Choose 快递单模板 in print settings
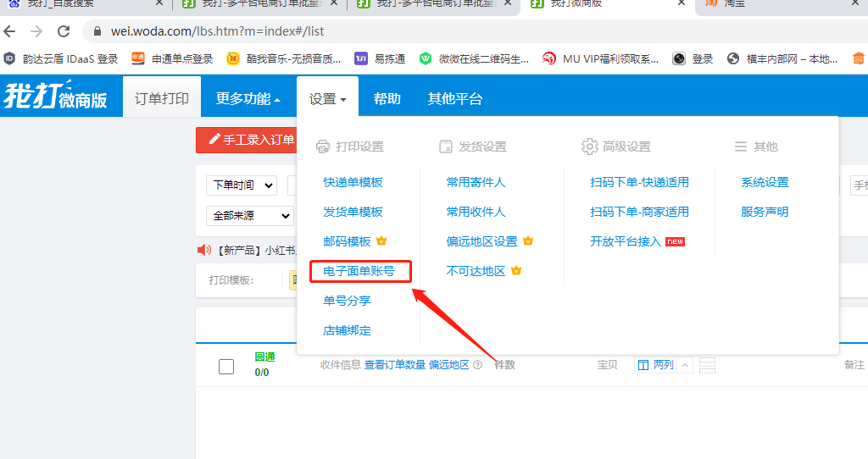This screenshot has height=459, width=868. [353, 182]
